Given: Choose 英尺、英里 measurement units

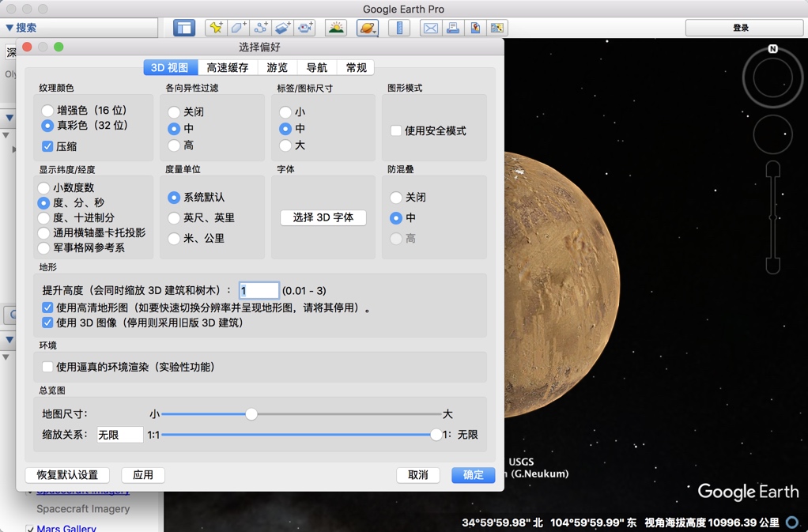Looking at the screenshot, I should point(174,218).
